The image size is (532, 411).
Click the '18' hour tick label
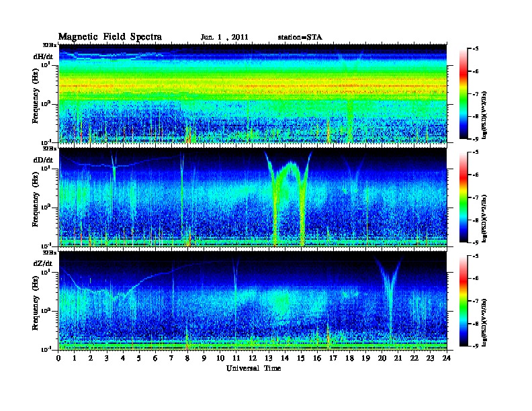click(349, 358)
